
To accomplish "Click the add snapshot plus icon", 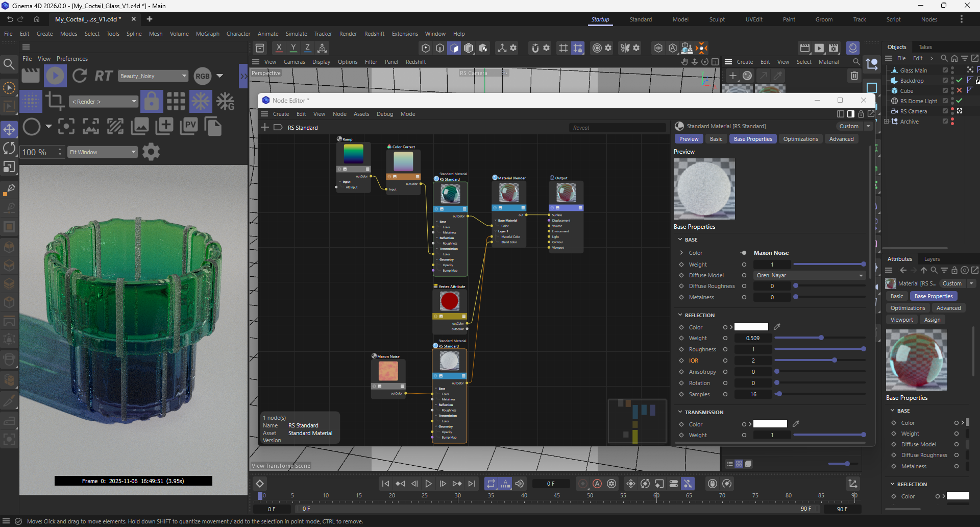I will [x=164, y=126].
